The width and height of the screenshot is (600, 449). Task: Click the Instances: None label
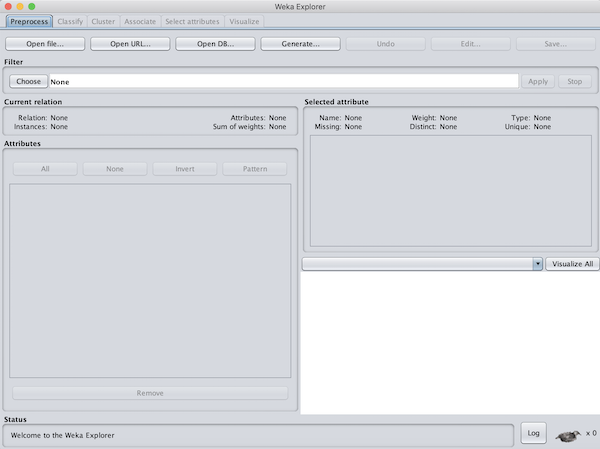41,127
